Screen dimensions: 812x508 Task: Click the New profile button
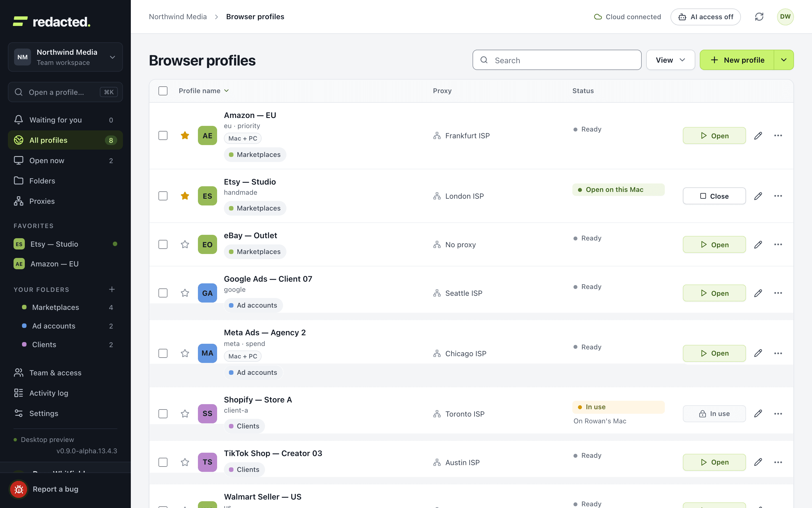tap(737, 60)
